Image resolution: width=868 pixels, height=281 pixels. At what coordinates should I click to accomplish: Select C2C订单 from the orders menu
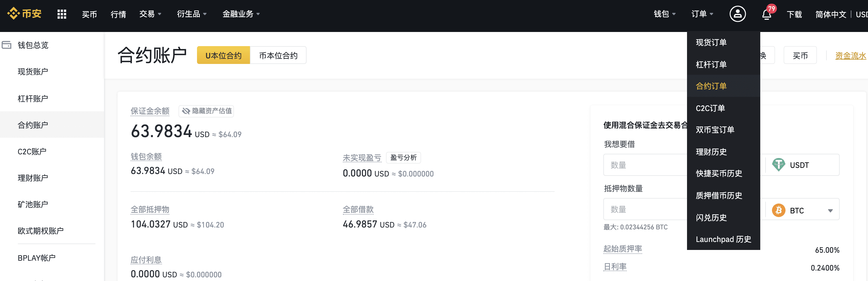(x=723, y=108)
